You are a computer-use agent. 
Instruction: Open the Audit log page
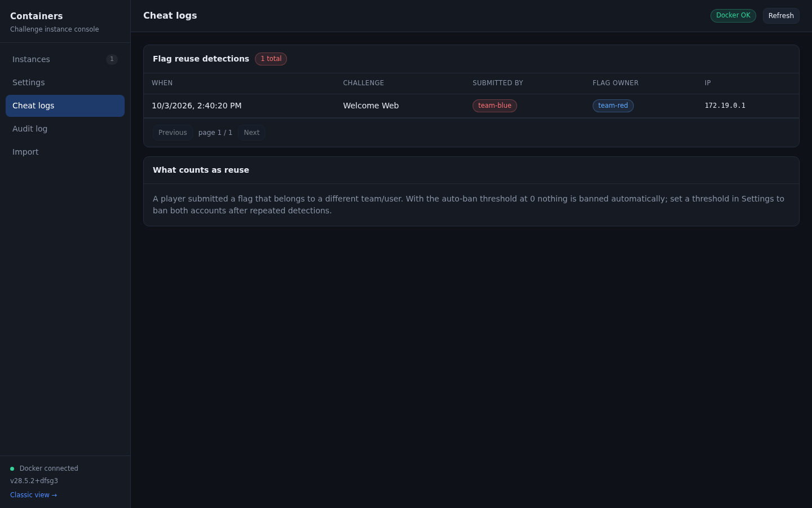[65, 129]
